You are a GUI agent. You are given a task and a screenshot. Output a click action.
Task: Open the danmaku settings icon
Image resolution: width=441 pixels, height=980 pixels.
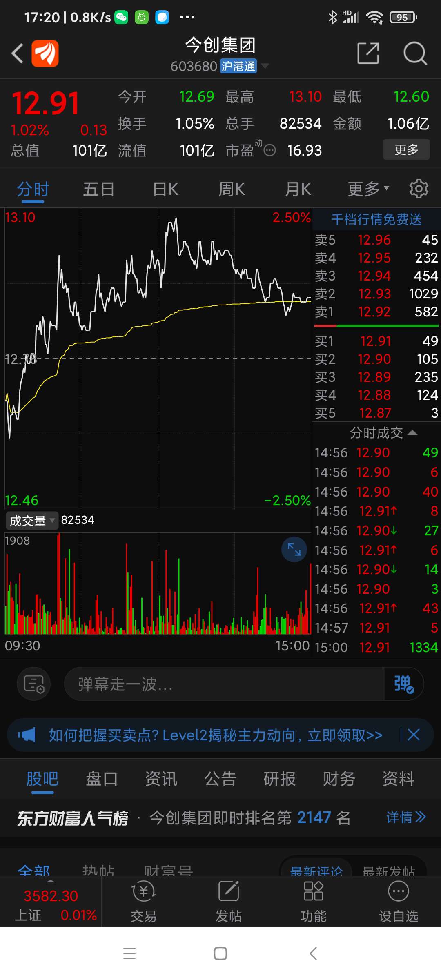[34, 684]
